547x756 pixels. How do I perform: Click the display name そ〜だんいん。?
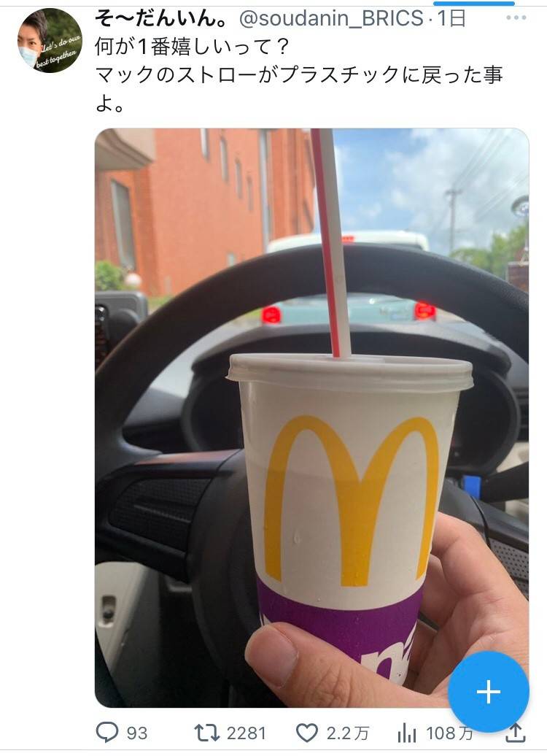point(161,18)
